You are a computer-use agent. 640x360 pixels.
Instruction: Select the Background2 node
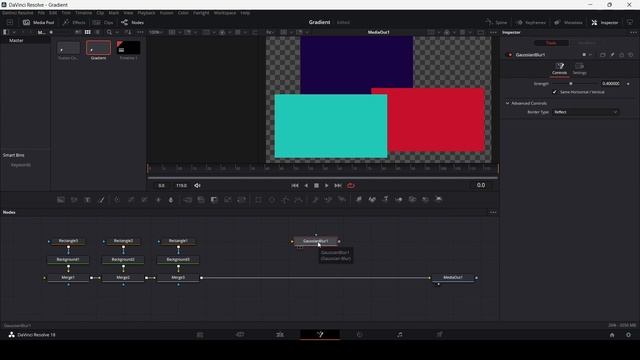123,260
